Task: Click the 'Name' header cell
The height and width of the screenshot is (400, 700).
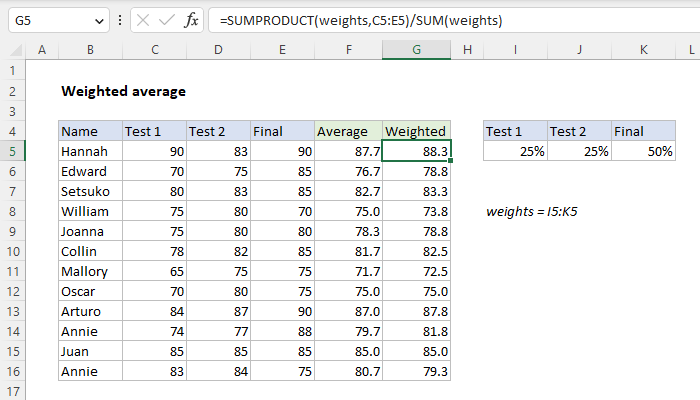Action: (90, 131)
